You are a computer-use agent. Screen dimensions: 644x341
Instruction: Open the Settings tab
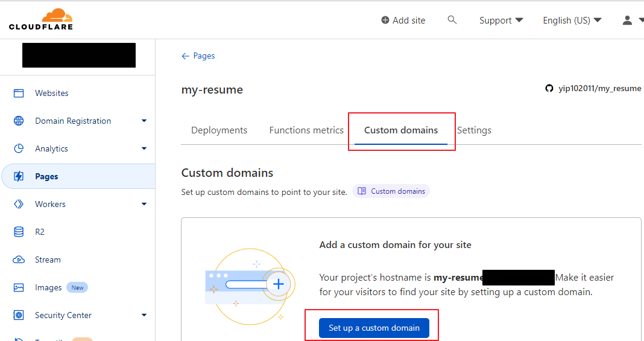click(x=474, y=130)
